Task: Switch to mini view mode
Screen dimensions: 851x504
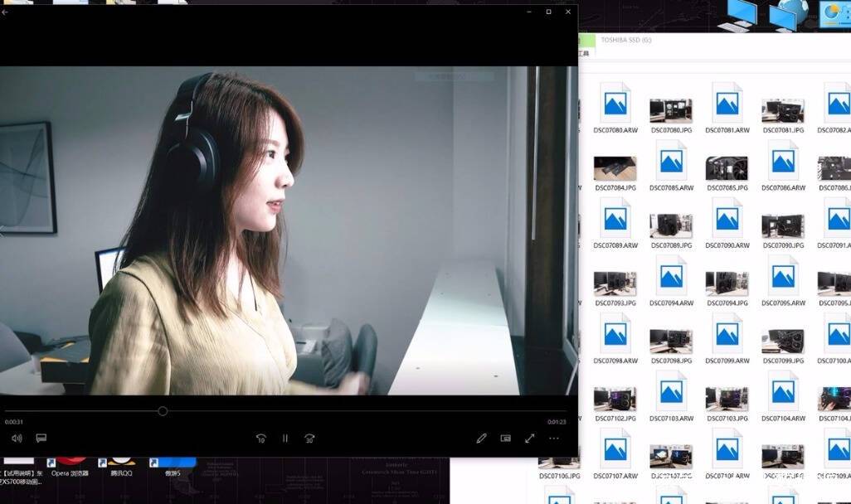Action: 505,438
